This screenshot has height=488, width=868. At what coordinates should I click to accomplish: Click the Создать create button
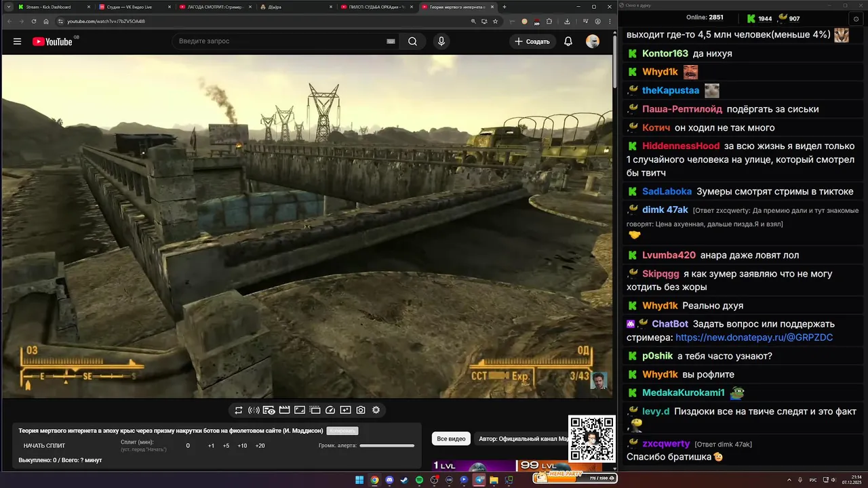[532, 41]
